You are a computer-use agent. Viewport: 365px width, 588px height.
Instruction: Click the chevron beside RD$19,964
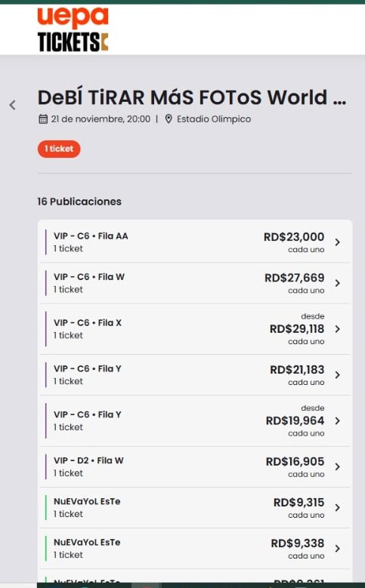(x=337, y=420)
